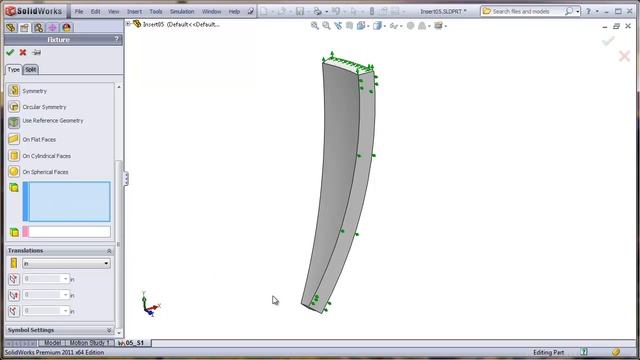Click Zoom to Area view icon

click(x=326, y=26)
